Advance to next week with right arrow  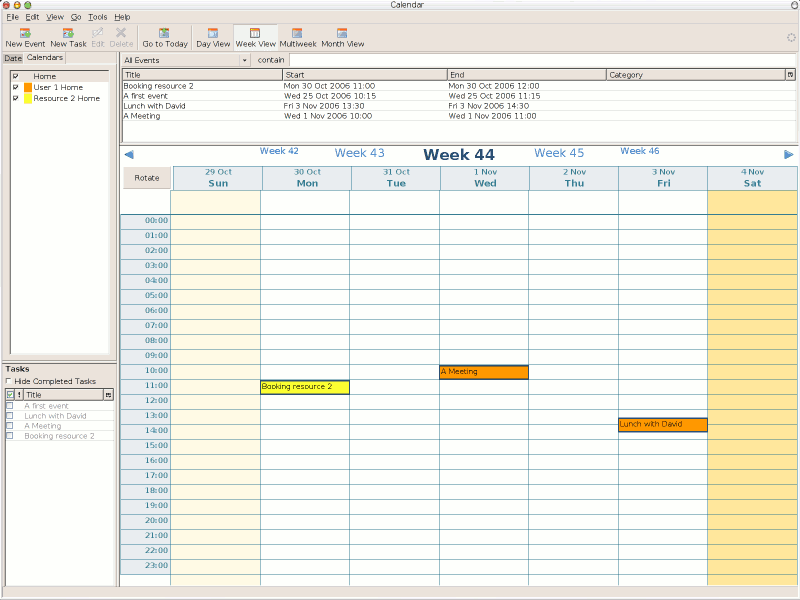pyautogui.click(x=789, y=154)
